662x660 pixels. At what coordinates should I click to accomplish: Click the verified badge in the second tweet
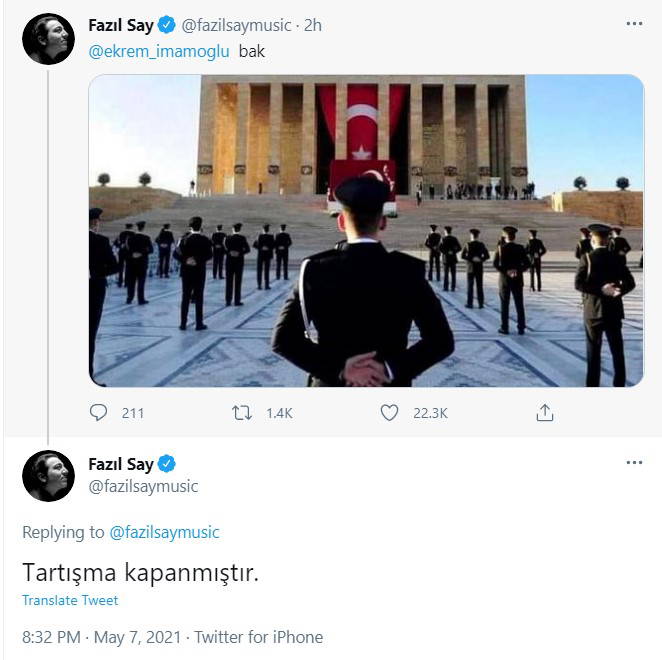[167, 464]
